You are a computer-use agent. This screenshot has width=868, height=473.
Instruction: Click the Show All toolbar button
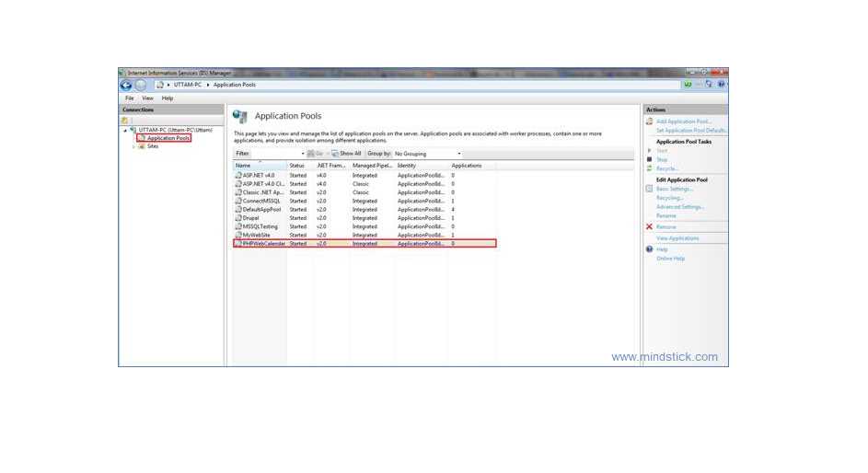coord(348,154)
